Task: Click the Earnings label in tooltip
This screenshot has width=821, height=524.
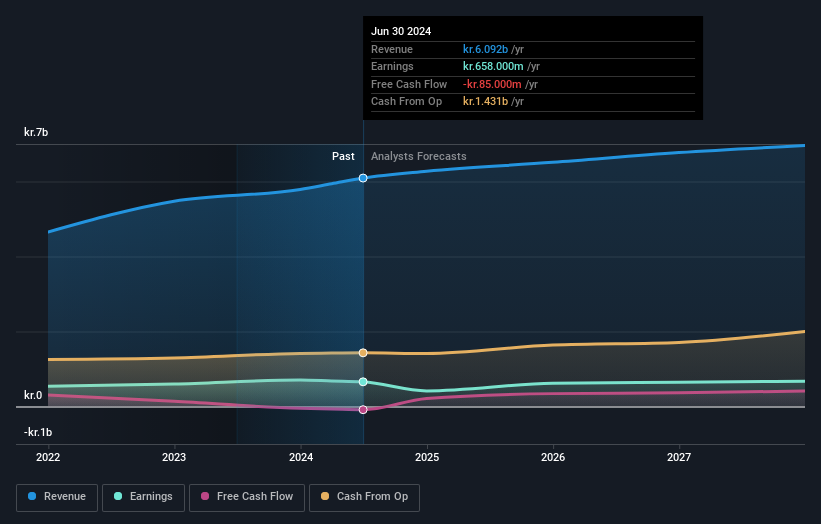Action: 392,66
